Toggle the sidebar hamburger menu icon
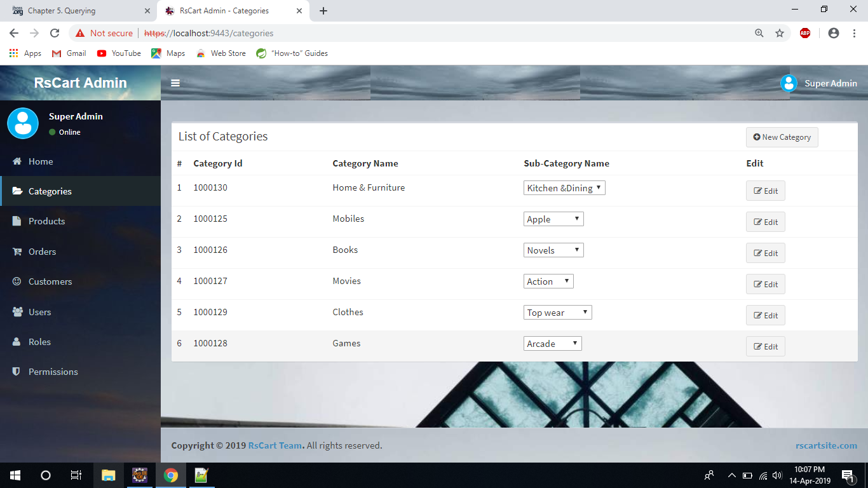The image size is (868, 488). 175,83
